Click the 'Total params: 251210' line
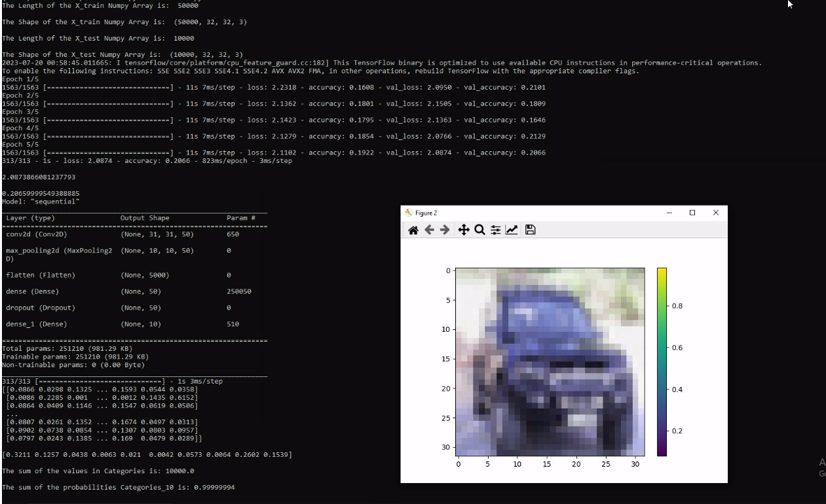 coord(75,349)
